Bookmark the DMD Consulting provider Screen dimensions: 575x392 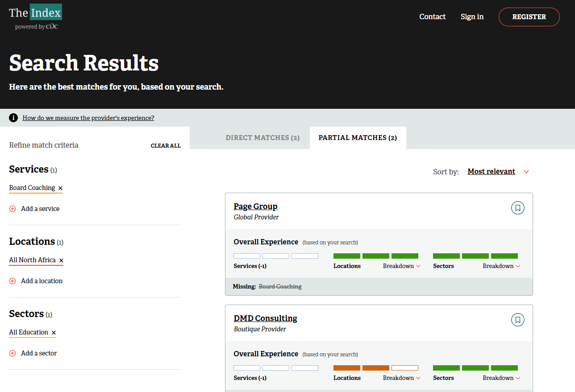517,320
